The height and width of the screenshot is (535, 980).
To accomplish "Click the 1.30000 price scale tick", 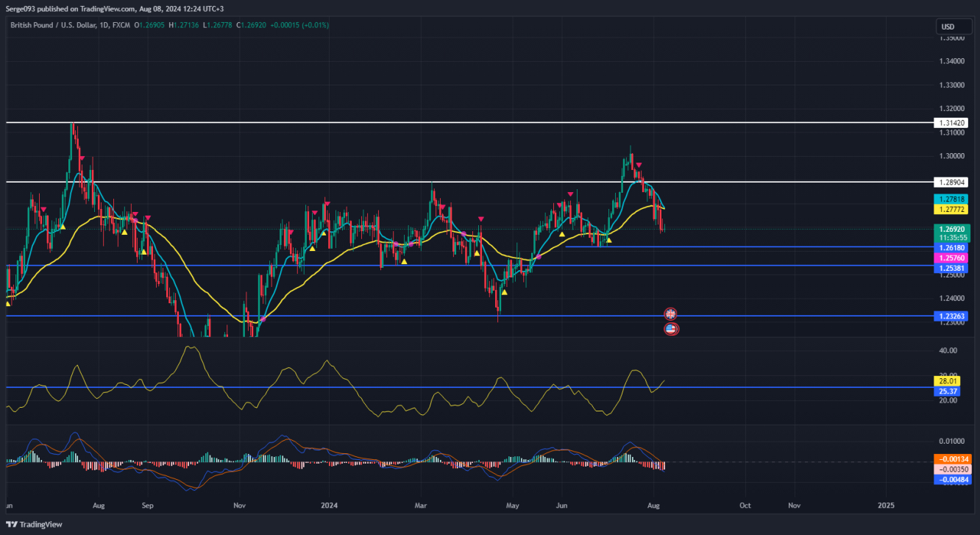I will (951, 156).
